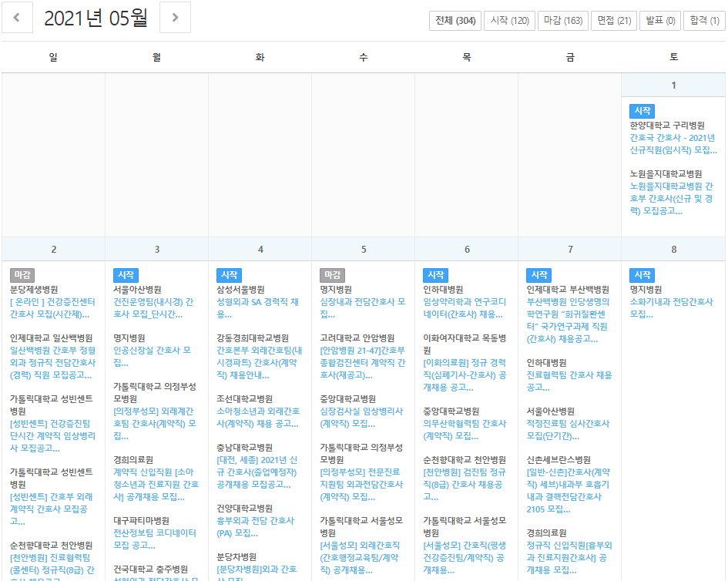Click hospital name 삼성서울병원

point(240,289)
